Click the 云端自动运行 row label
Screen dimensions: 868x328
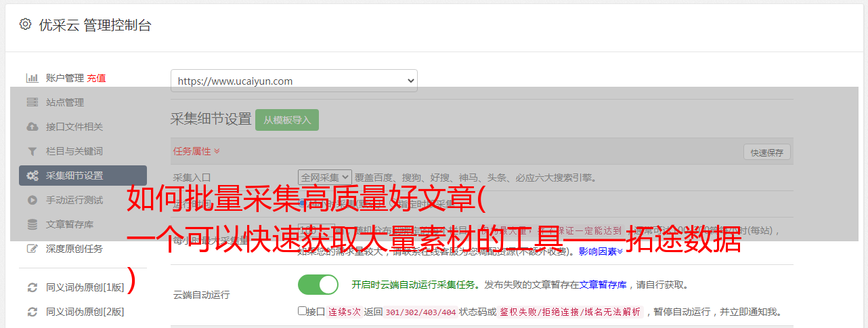[x=202, y=295]
